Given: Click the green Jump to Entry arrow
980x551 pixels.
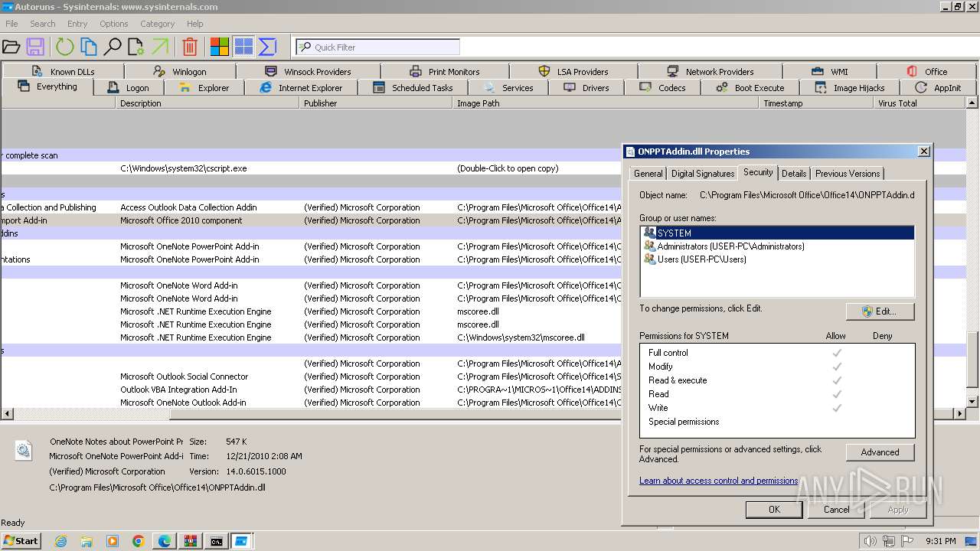Looking at the screenshot, I should pos(160,47).
